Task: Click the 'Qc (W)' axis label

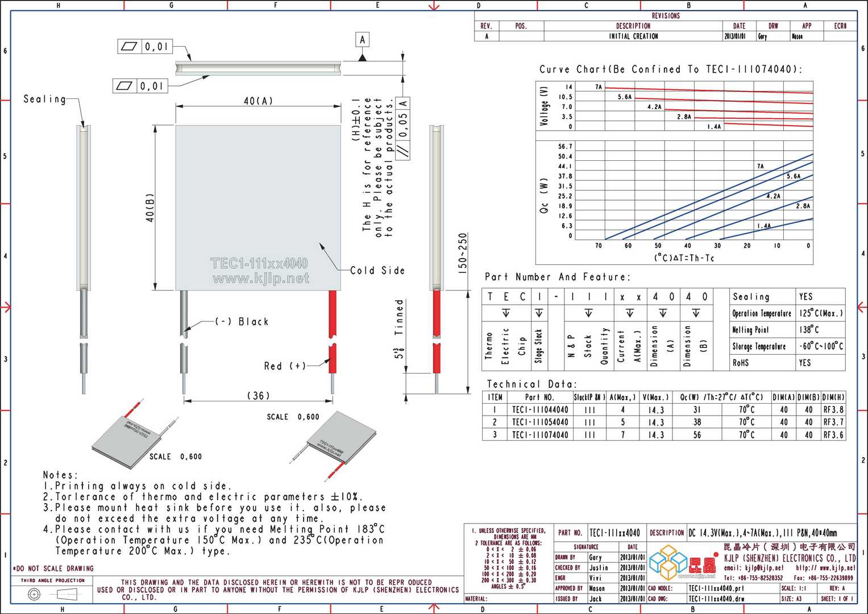Action: (544, 197)
